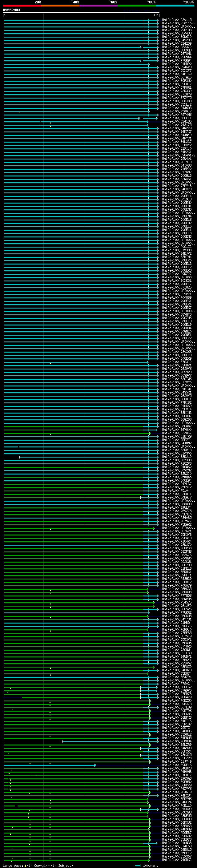Select the UniRef100_P00890 entry
This screenshot has height=868, width=197.
177,558
